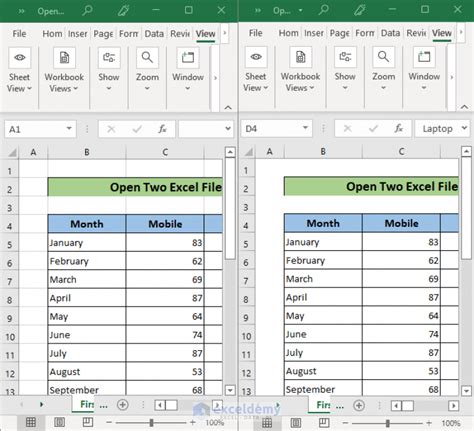The image size is (474, 431).
Task: Expand Name Box dropdown showing A1
Action: pyautogui.click(x=69, y=128)
